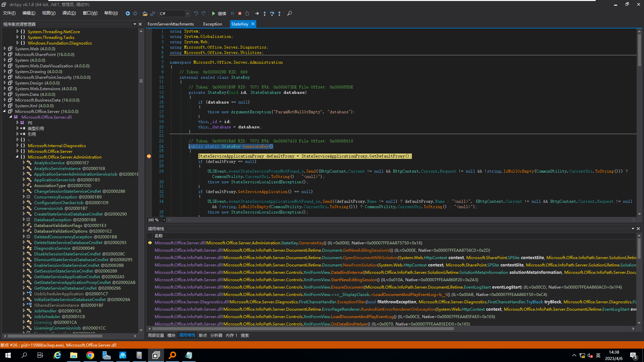Click the step out icon
The image size is (644, 362).
(279, 13)
